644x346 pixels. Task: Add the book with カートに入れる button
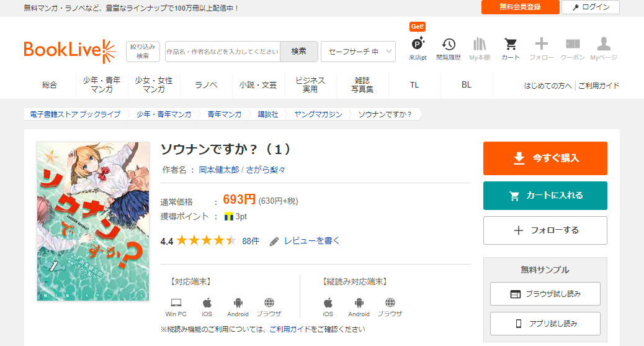[545, 196]
